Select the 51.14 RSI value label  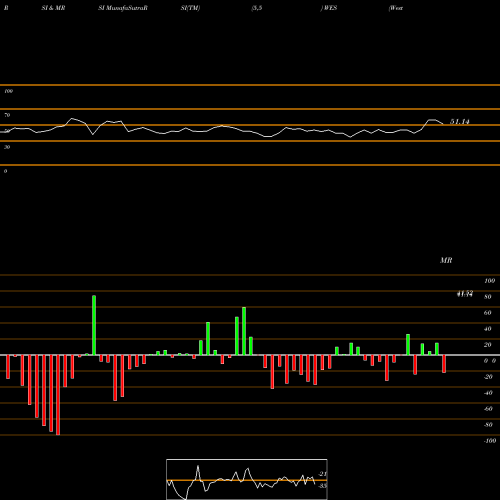point(460,122)
